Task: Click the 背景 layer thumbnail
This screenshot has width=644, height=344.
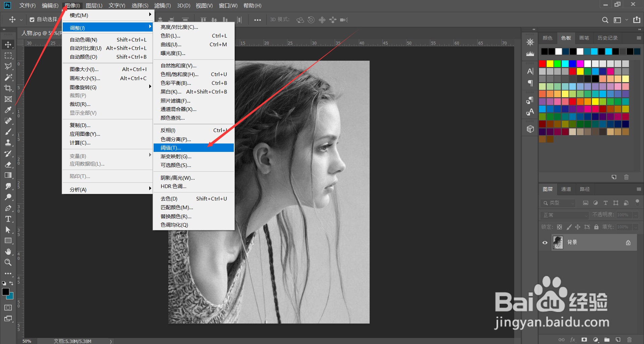Action: 558,242
